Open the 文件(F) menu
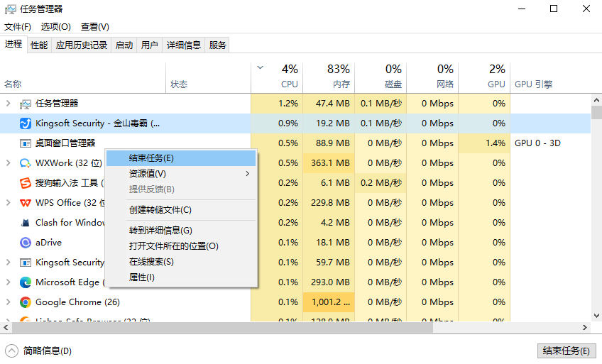This screenshot has width=602, height=364. pyautogui.click(x=18, y=27)
